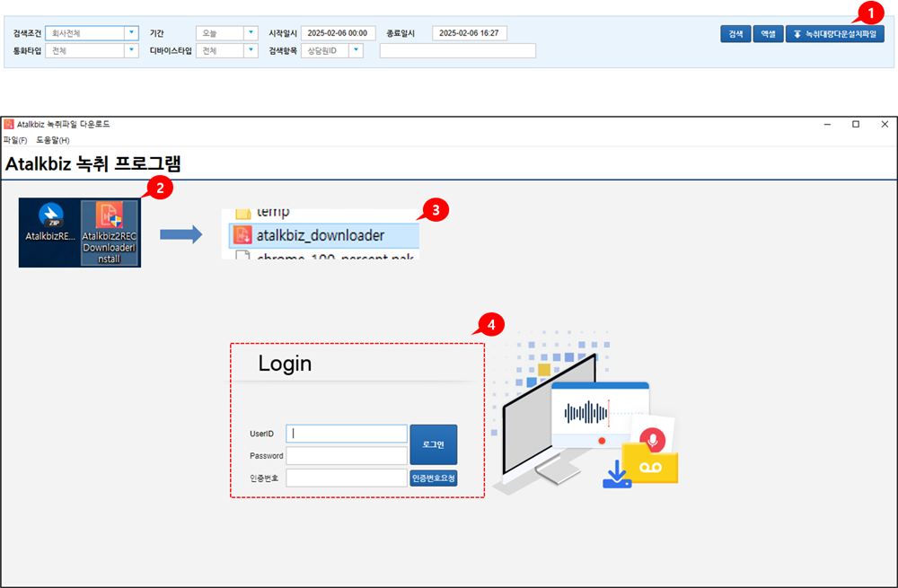This screenshot has height=588, width=898.
Task: Click the 인증번호요청 button
Action: point(434,478)
